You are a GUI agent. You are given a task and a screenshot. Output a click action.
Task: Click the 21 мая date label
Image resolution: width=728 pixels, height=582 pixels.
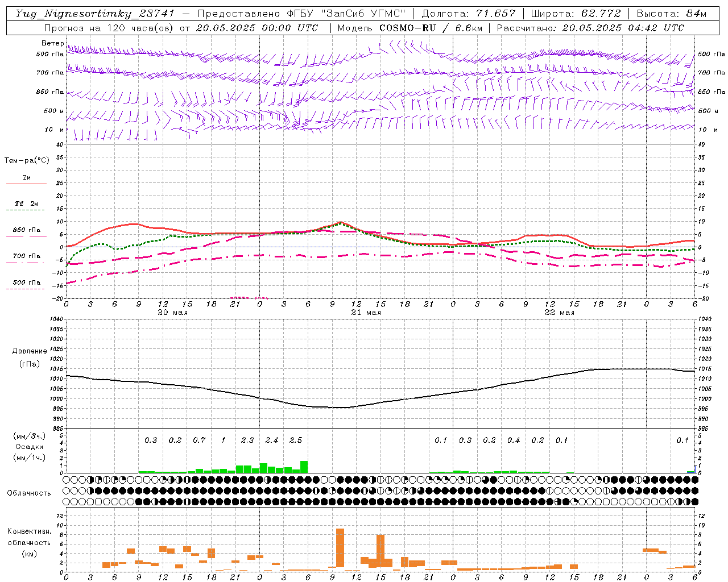[x=366, y=313]
